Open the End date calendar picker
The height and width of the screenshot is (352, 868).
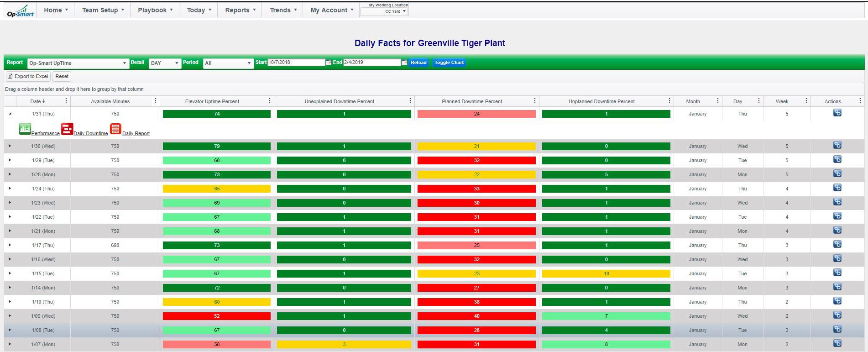click(404, 63)
